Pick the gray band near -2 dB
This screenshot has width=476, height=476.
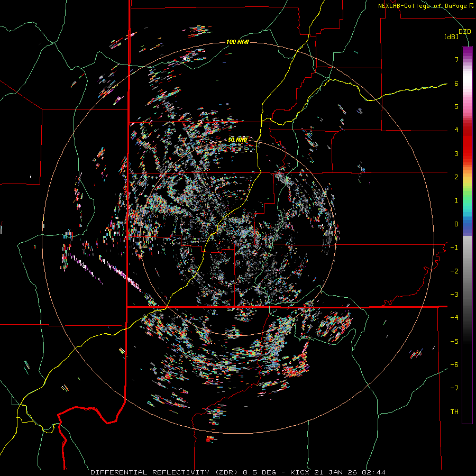pos(467,271)
